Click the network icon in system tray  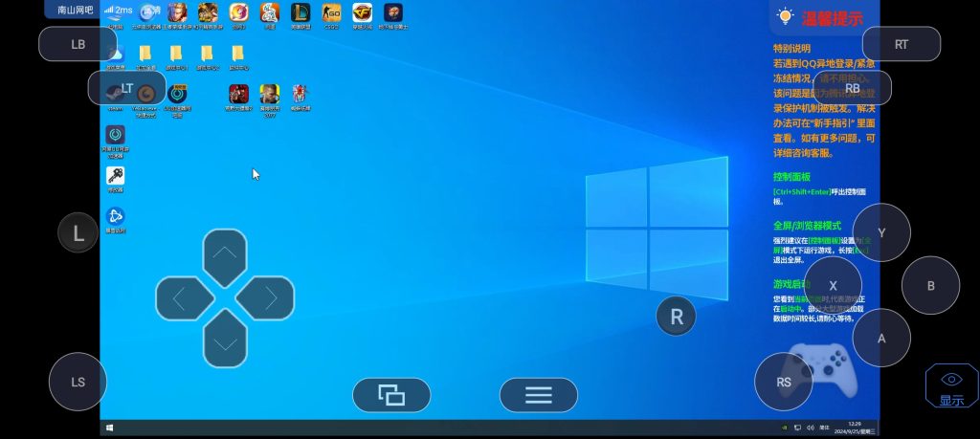tap(797, 428)
